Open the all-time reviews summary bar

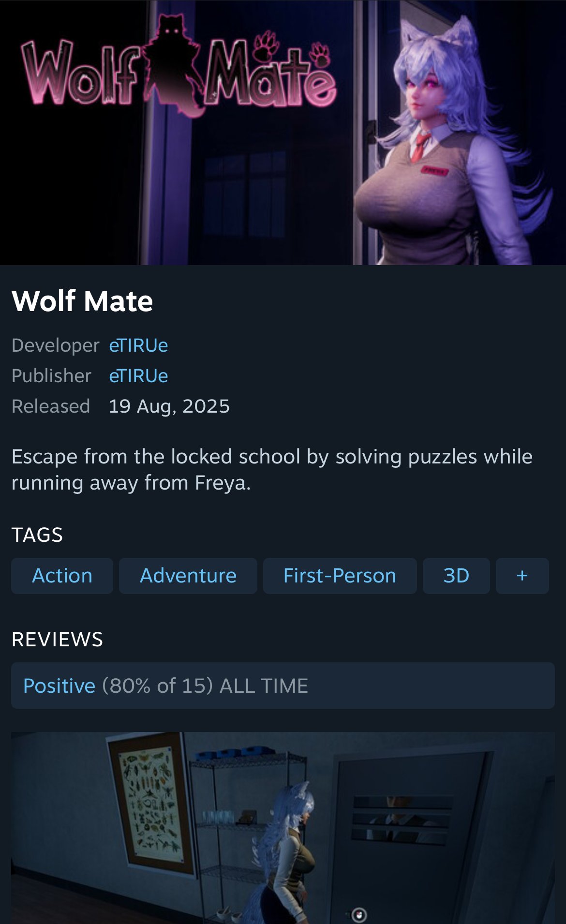point(283,686)
